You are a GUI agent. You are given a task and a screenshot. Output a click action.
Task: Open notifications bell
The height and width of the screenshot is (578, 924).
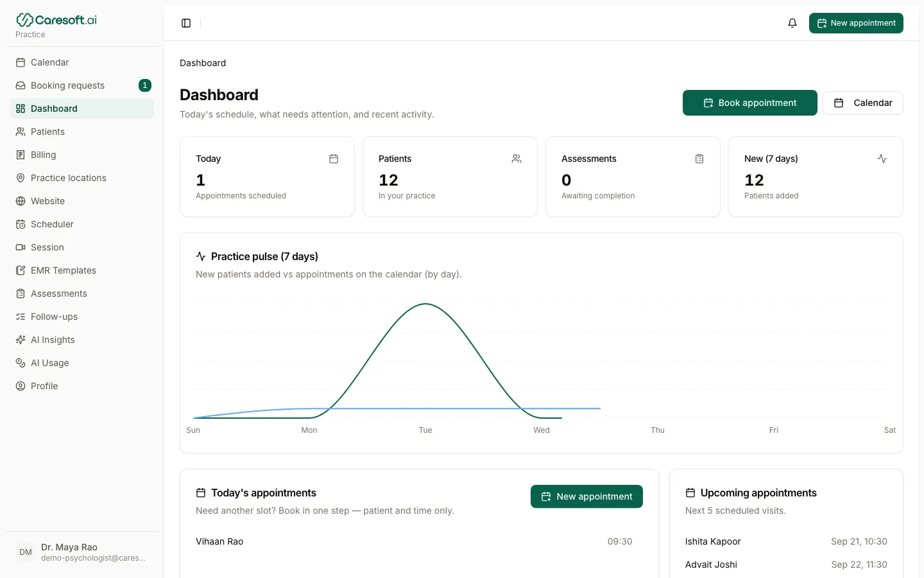[x=792, y=23]
